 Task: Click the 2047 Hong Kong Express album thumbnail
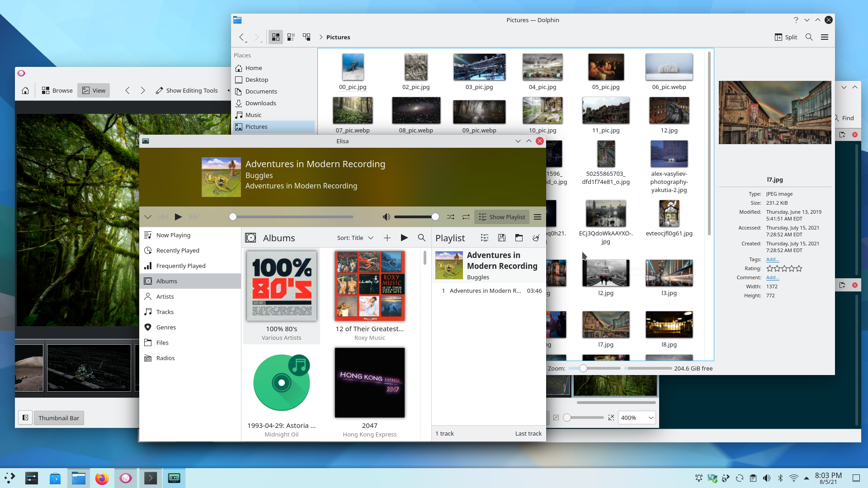click(x=370, y=383)
